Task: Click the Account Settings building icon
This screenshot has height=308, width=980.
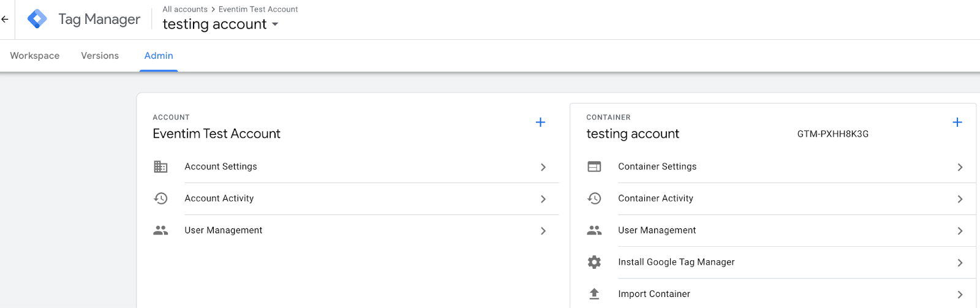Action: [x=160, y=167]
